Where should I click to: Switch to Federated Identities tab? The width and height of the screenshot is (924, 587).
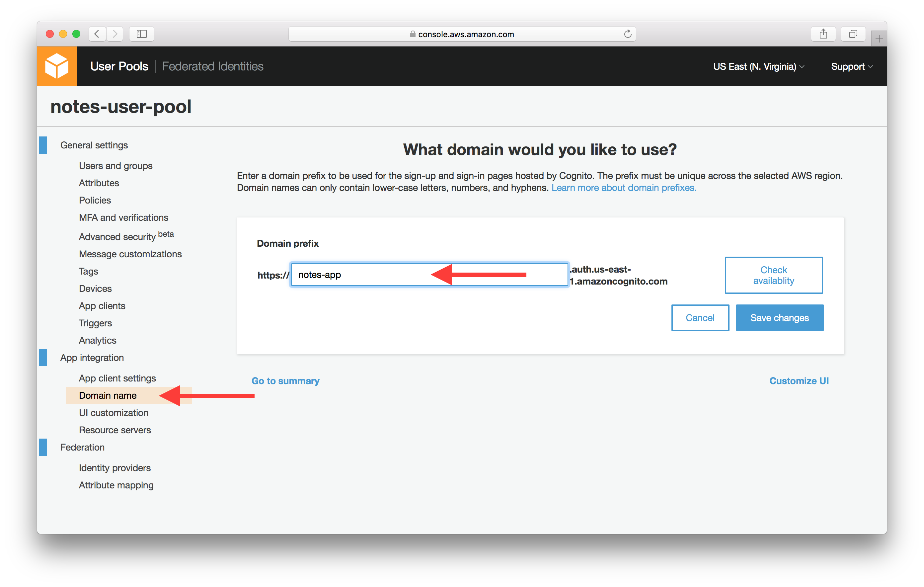tap(213, 66)
